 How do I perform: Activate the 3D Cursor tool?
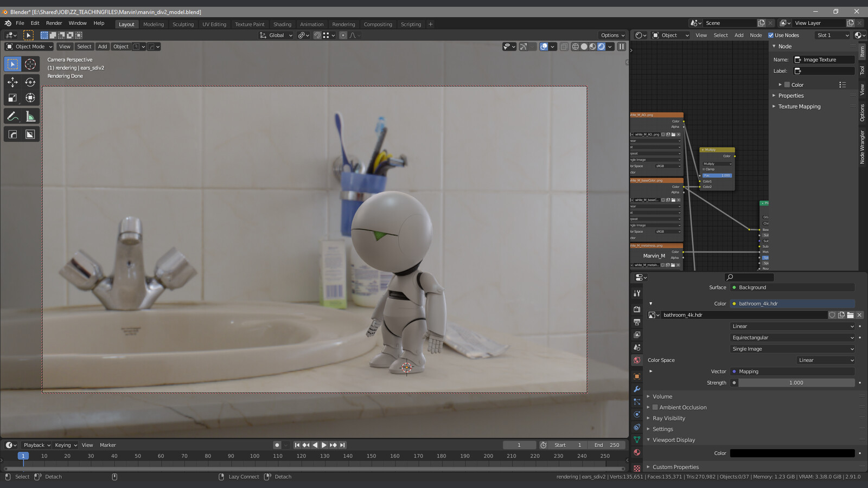click(x=30, y=64)
